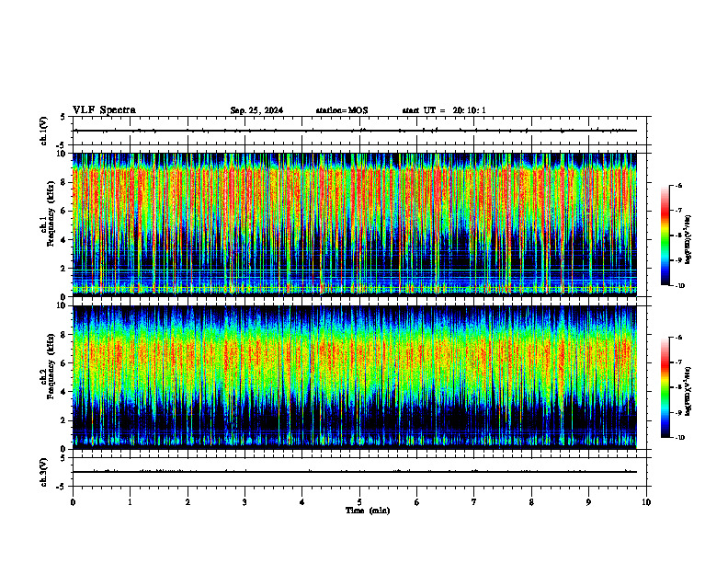Click the ch.1 frequency tick label '8'
Image resolution: width=728 pixels, height=563 pixels.
(x=64, y=182)
